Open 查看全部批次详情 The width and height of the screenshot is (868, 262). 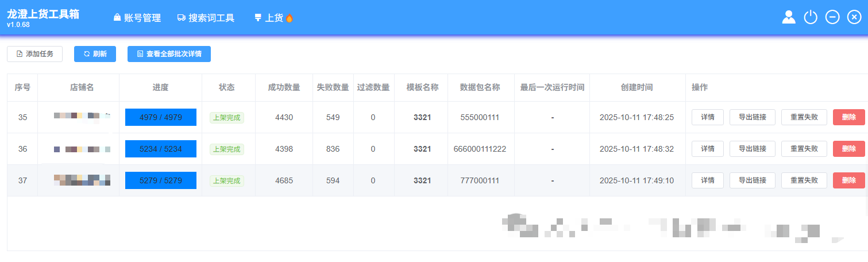pyautogui.click(x=169, y=54)
